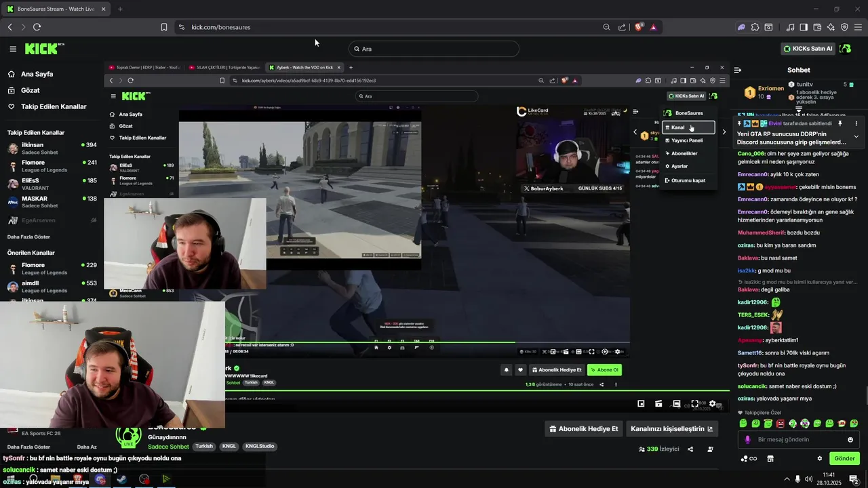This screenshot has height=488, width=868.
Task: Go to Ana Sayfa in sidebar
Action: coord(37,74)
